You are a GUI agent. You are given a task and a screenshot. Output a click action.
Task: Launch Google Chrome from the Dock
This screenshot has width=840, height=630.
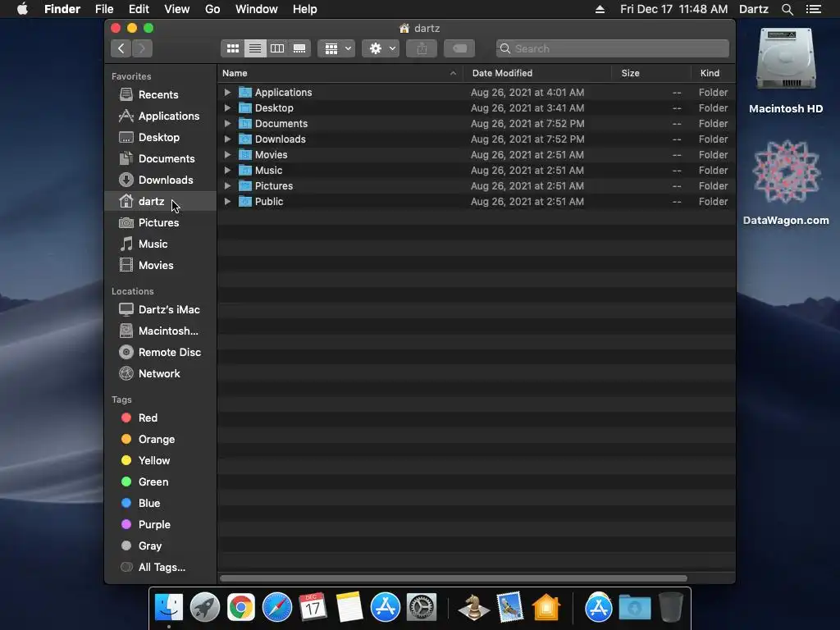point(240,608)
